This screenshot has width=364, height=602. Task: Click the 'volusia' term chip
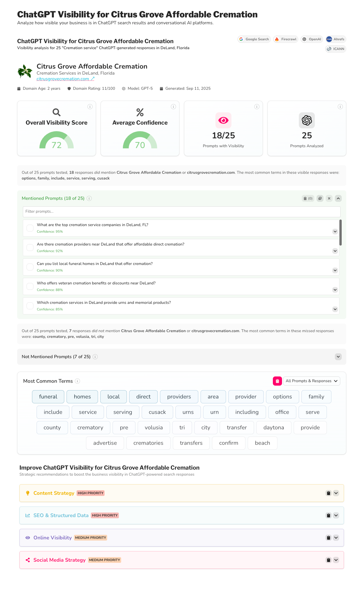[x=154, y=428]
